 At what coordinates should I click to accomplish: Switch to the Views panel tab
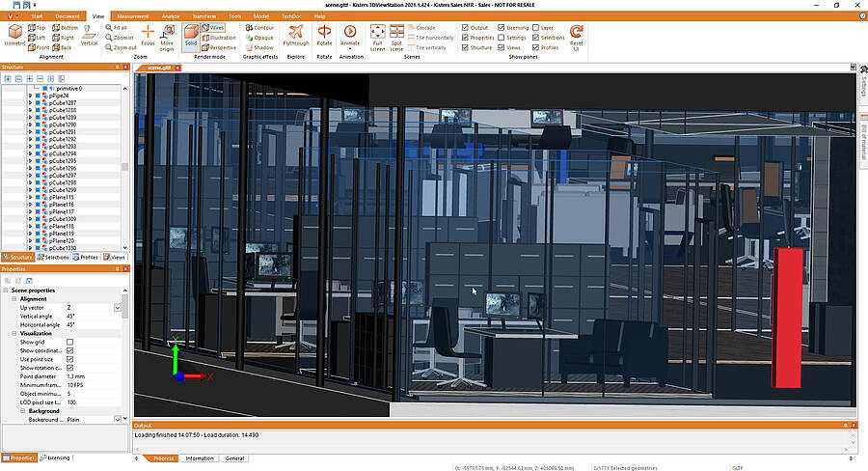[x=115, y=258]
